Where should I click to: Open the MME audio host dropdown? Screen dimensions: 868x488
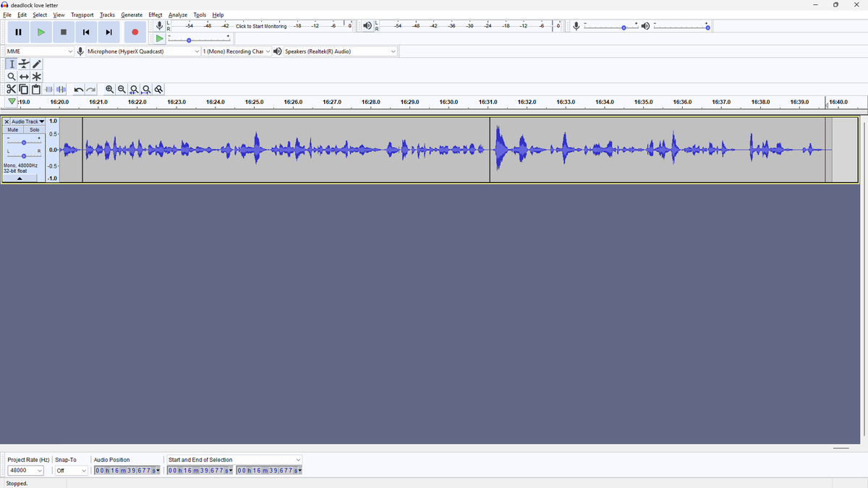pyautogui.click(x=40, y=51)
